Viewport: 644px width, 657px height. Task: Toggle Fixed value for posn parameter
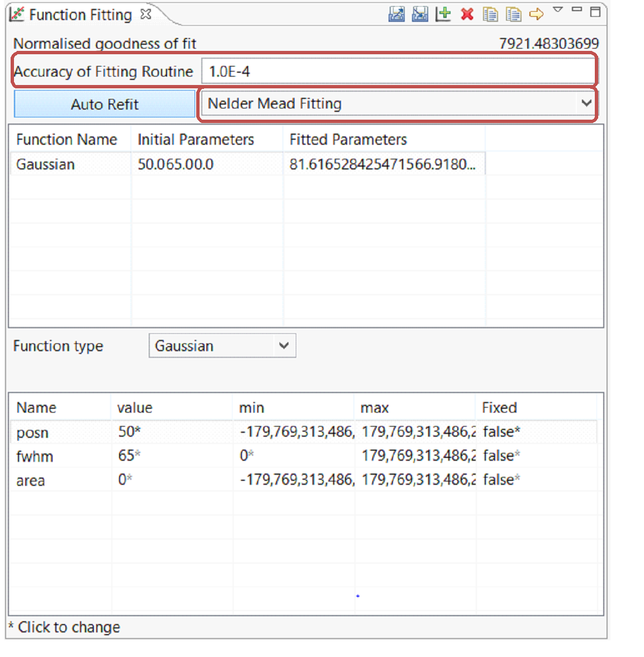pos(501,432)
